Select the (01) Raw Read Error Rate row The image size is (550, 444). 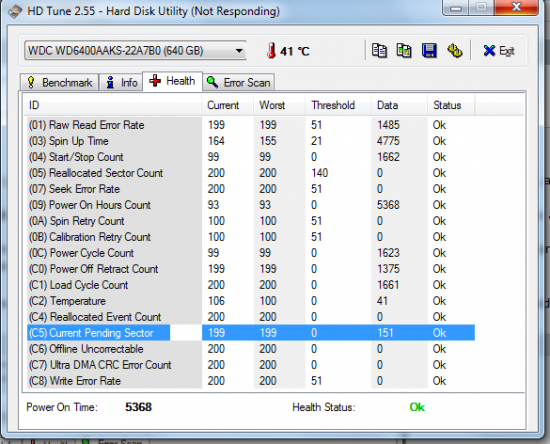(251, 125)
